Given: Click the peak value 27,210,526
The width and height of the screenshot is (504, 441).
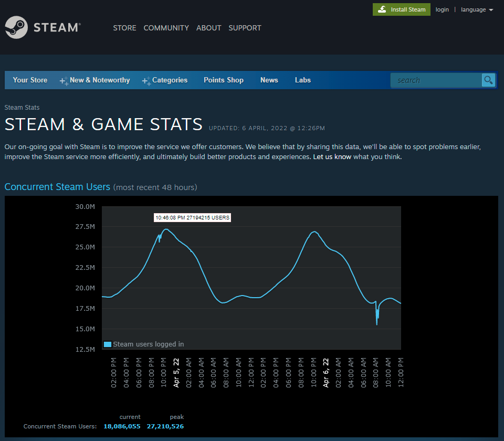Looking at the screenshot, I should click(x=165, y=426).
